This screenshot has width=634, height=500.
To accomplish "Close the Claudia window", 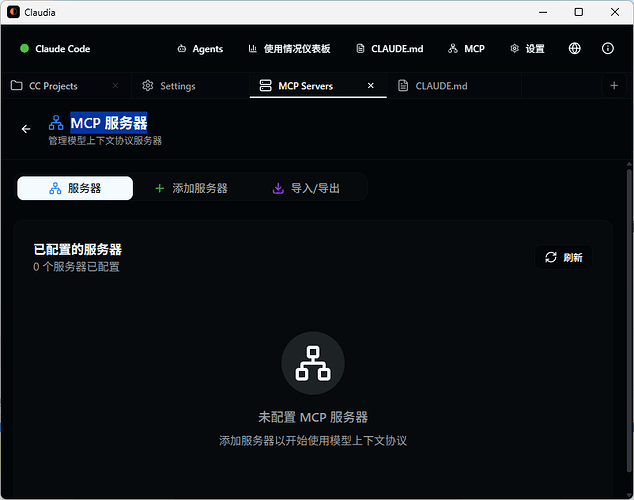I will [615, 12].
